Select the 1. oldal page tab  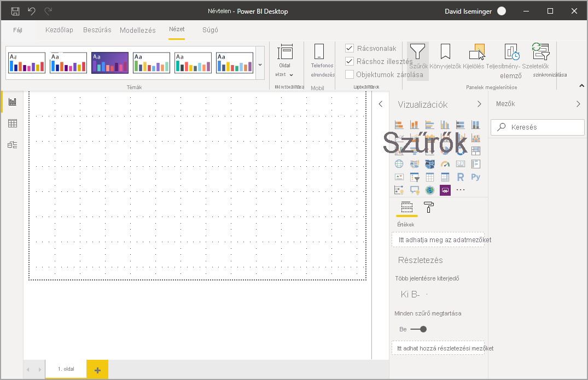66,369
